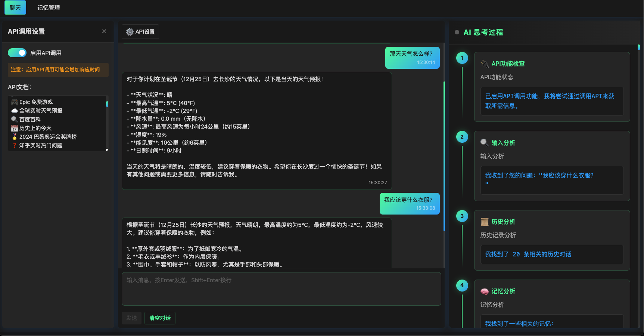Select the medal icon for 2024 巴黎奥运会奖牌榜
This screenshot has width=644, height=336.
[15, 137]
